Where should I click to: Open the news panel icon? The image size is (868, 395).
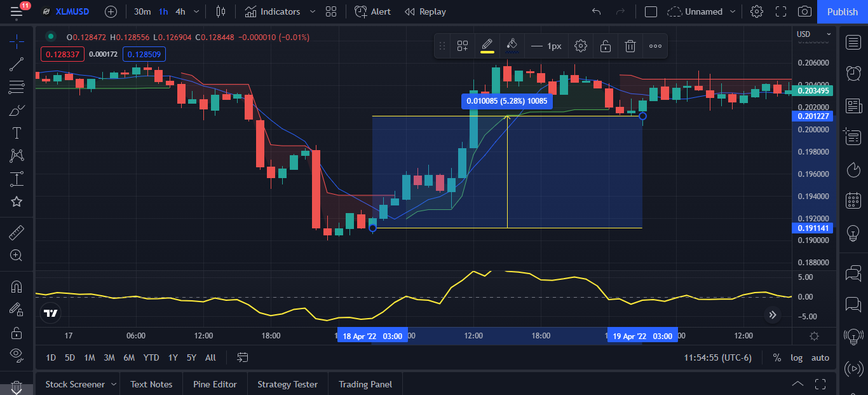[853, 105]
